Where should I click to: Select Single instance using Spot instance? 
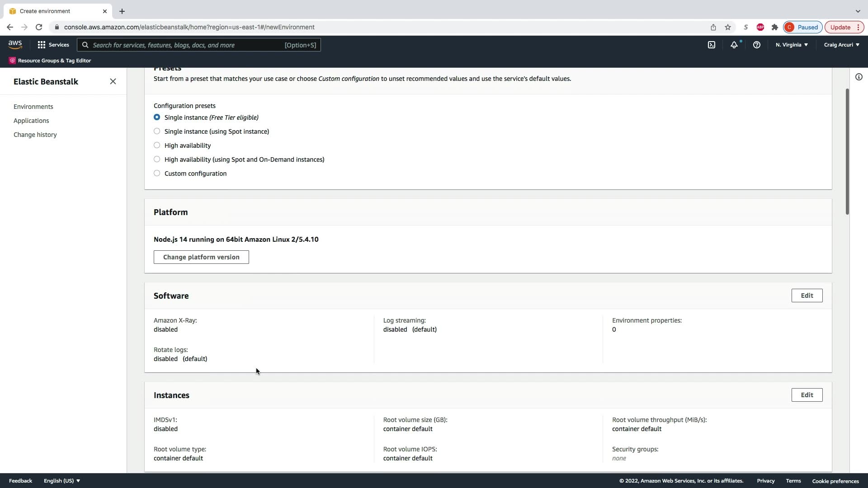[157, 131]
